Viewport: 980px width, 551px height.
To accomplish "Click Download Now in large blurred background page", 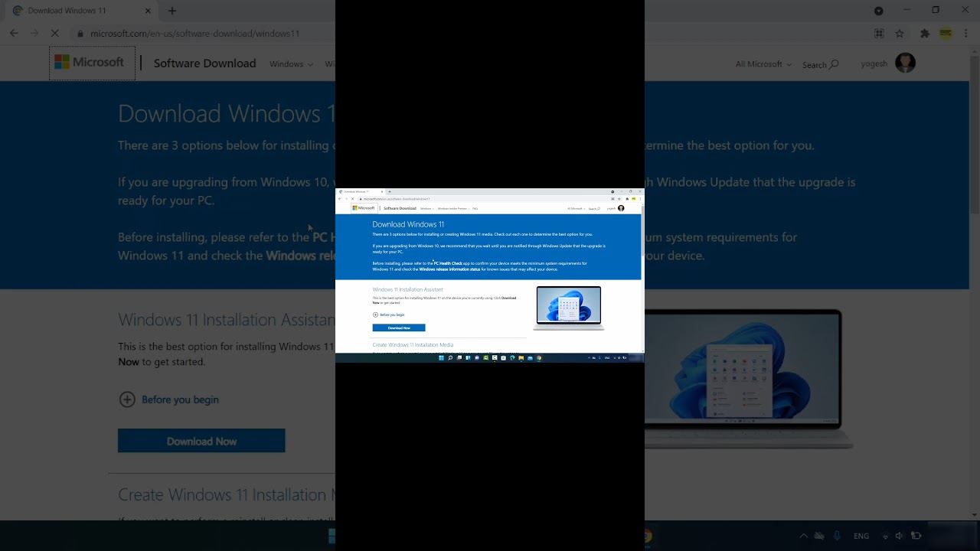I will 201,441.
